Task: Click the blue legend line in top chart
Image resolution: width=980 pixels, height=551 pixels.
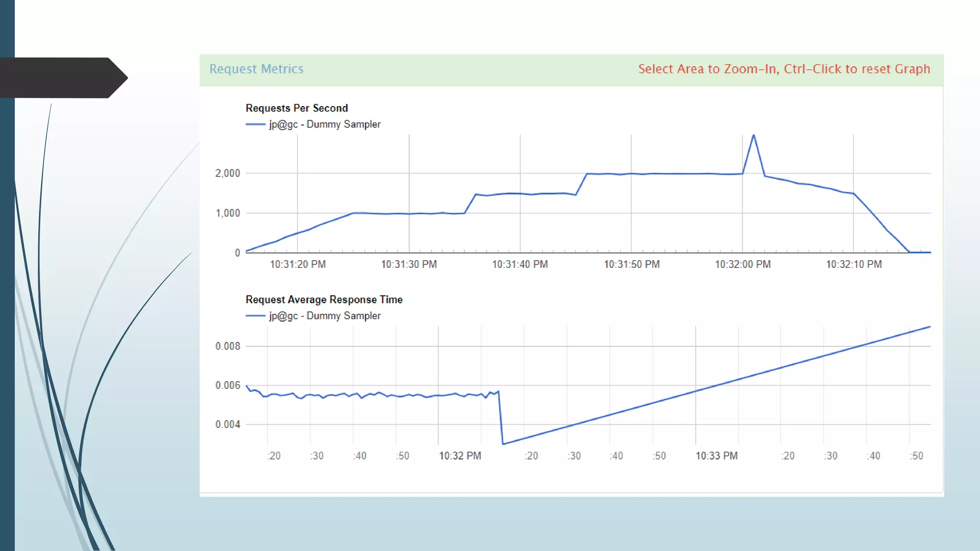Action: pos(255,124)
